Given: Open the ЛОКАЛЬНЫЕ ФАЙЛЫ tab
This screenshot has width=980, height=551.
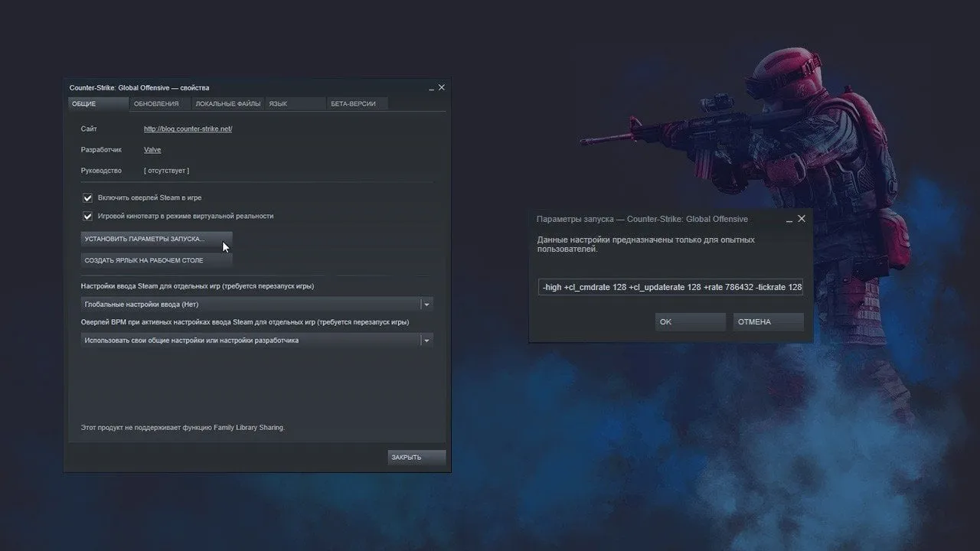Looking at the screenshot, I should tap(227, 103).
